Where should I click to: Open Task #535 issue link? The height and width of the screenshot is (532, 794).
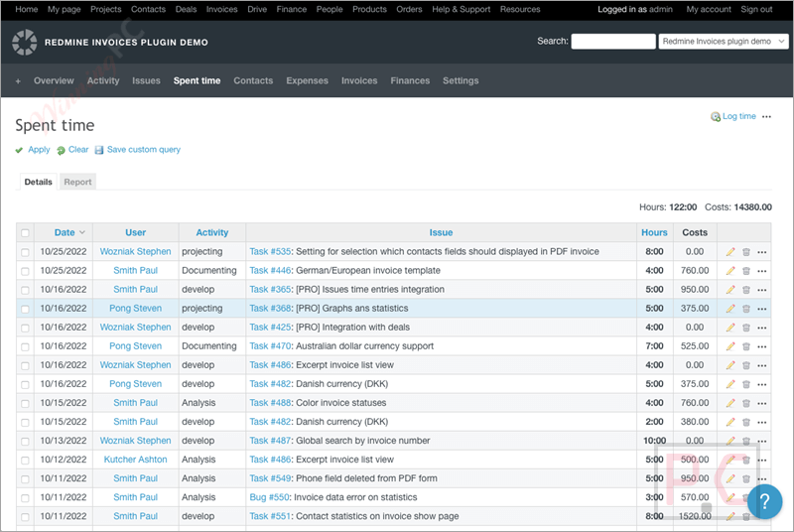click(x=270, y=251)
